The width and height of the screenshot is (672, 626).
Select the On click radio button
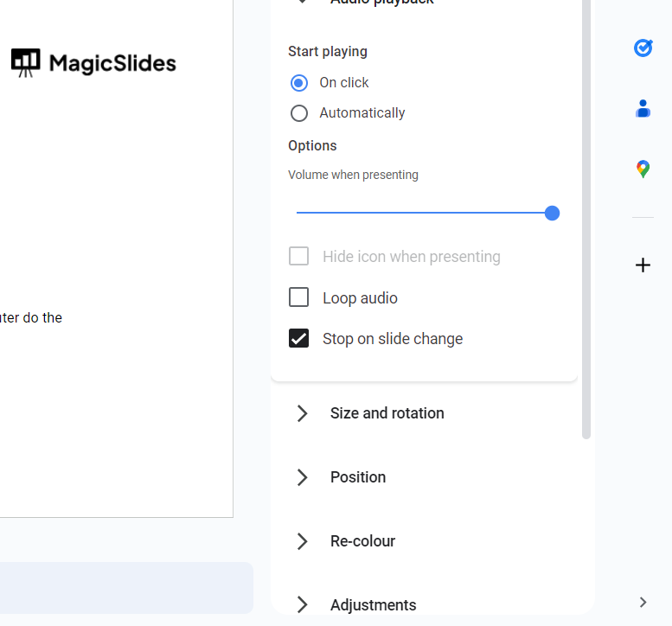[x=299, y=83]
